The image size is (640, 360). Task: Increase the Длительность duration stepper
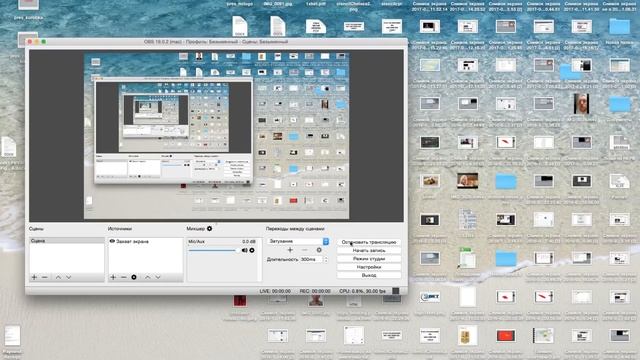[326, 257]
